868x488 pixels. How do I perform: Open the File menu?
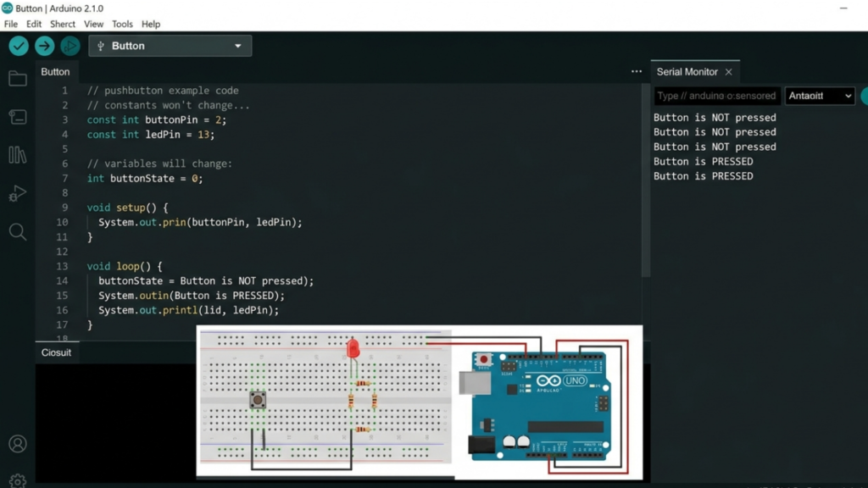tap(11, 25)
